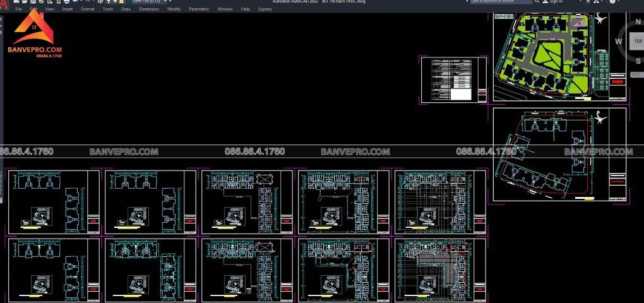Open the Tools menu
Image resolution: width=644 pixels, height=303 pixels.
(108, 9)
